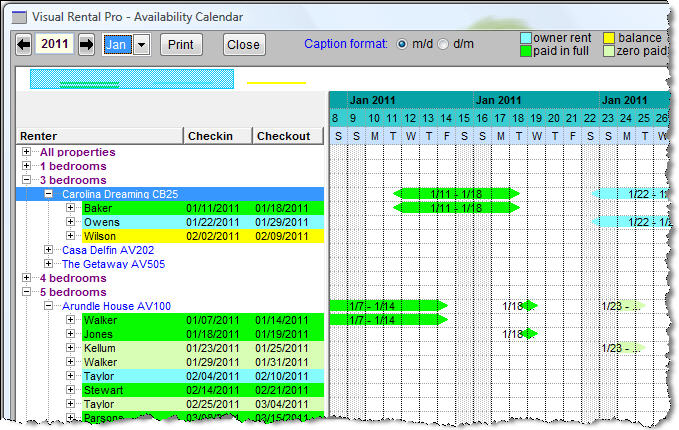Select the 1 bedrooms group

[x=73, y=166]
